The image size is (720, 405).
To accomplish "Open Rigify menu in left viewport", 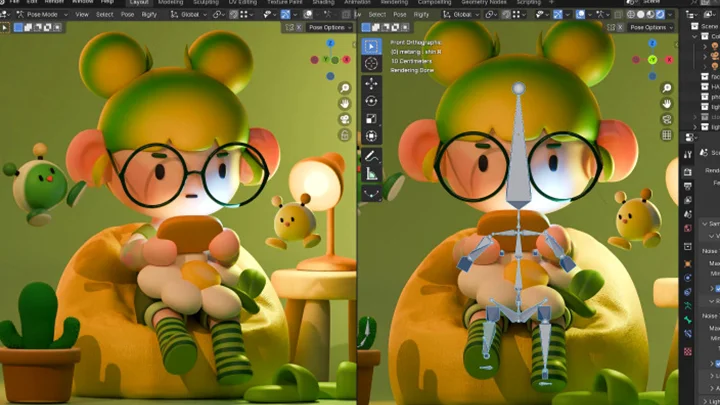I will coord(149,15).
